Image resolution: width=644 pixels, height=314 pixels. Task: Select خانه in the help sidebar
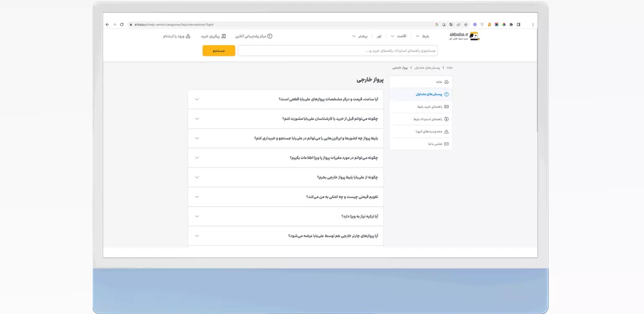[421, 82]
